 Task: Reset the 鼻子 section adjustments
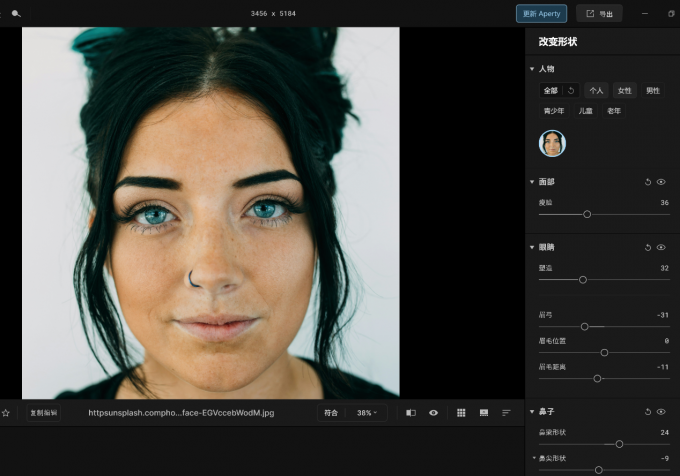648,412
